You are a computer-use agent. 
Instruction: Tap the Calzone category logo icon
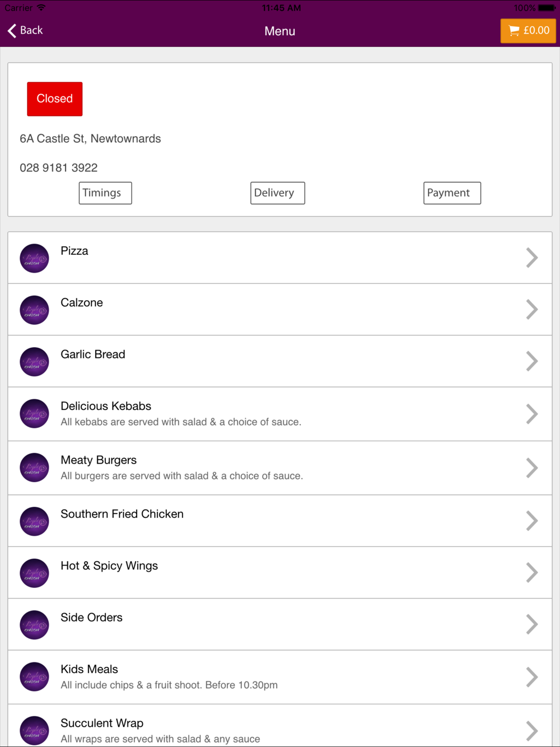[34, 310]
